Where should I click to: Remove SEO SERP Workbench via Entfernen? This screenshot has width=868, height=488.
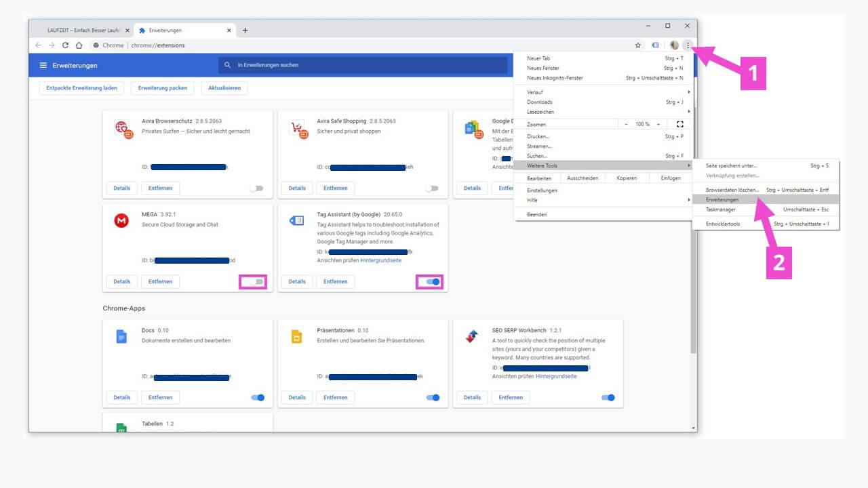pos(511,397)
